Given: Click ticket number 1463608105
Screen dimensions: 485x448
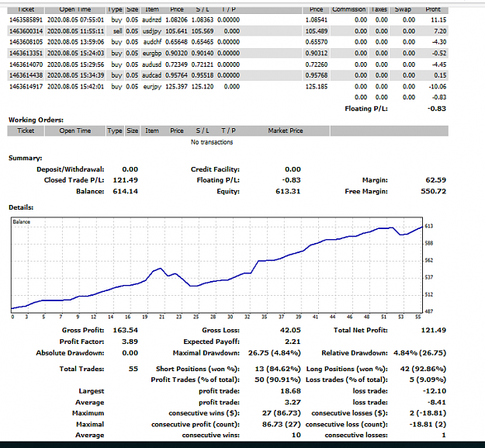Looking at the screenshot, I should coord(26,42).
